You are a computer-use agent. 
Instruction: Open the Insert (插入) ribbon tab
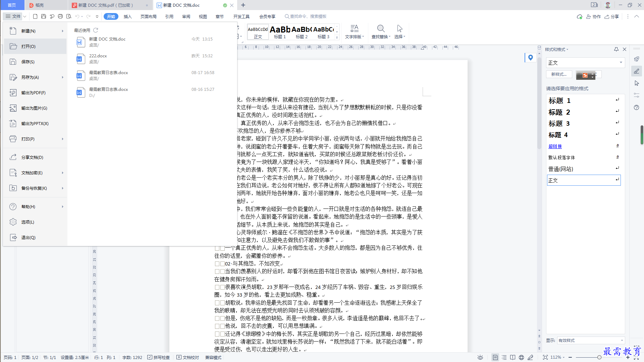tap(128, 16)
